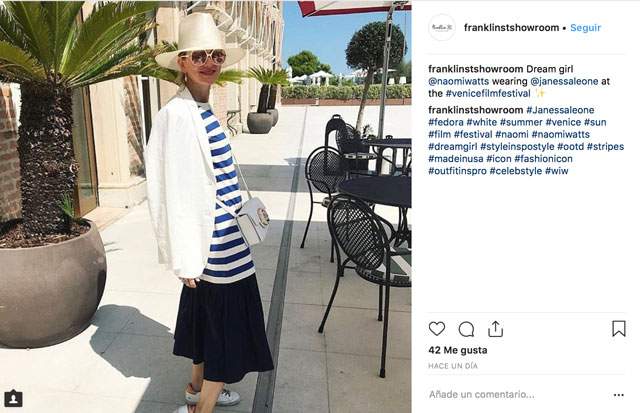
Task: Open the Hace un día timestamp
Action: (453, 366)
